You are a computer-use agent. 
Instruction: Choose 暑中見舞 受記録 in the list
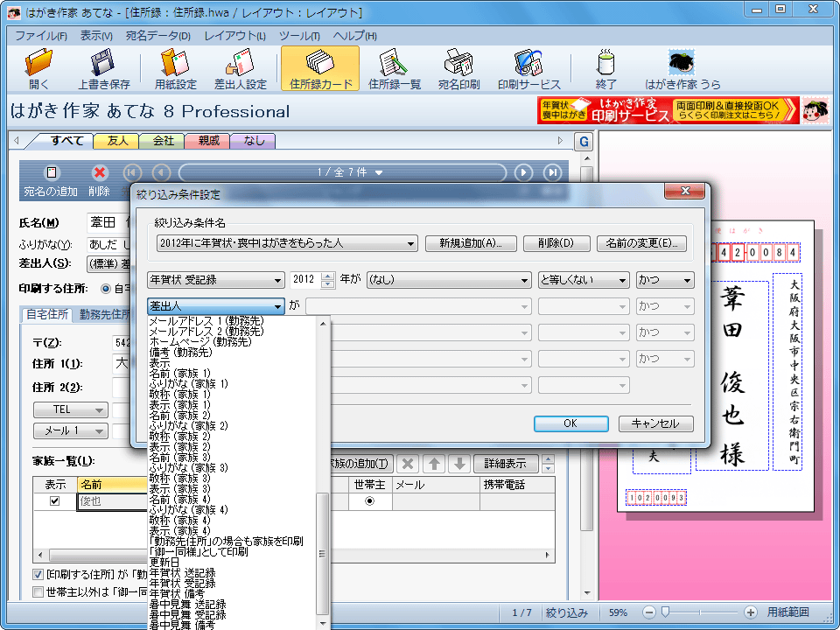(x=187, y=614)
